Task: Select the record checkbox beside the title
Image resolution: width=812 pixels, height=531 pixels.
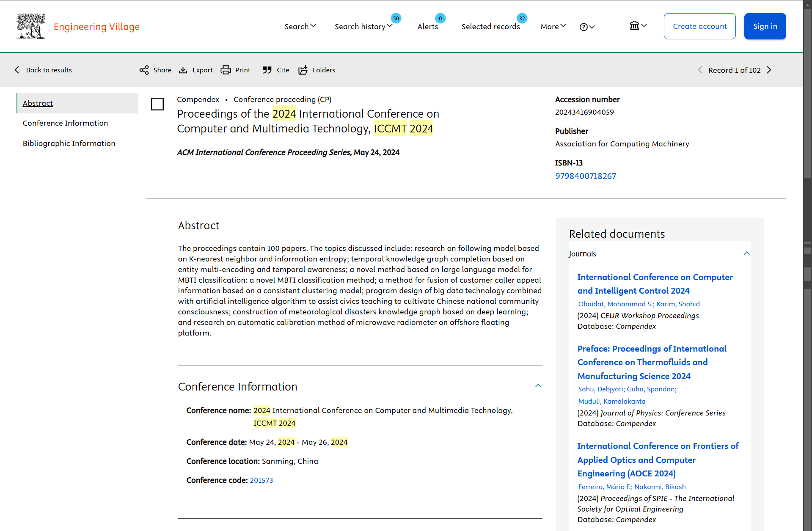Action: (157, 104)
